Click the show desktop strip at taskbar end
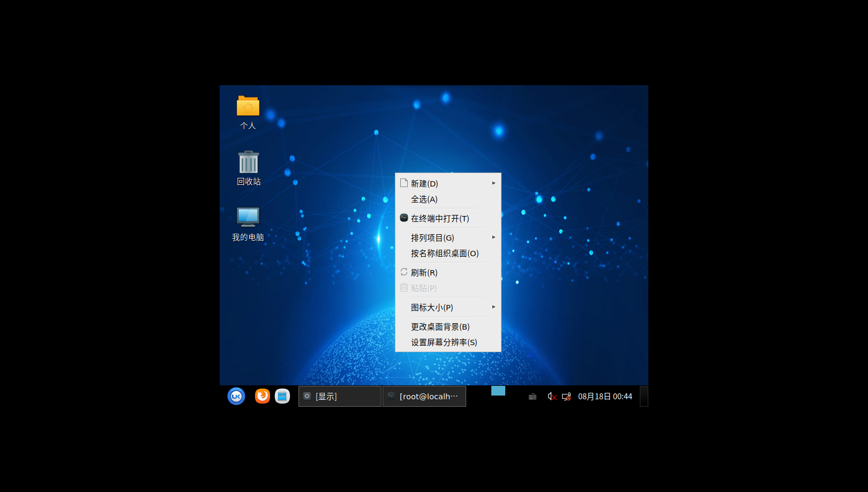The height and width of the screenshot is (492, 868). (x=644, y=396)
